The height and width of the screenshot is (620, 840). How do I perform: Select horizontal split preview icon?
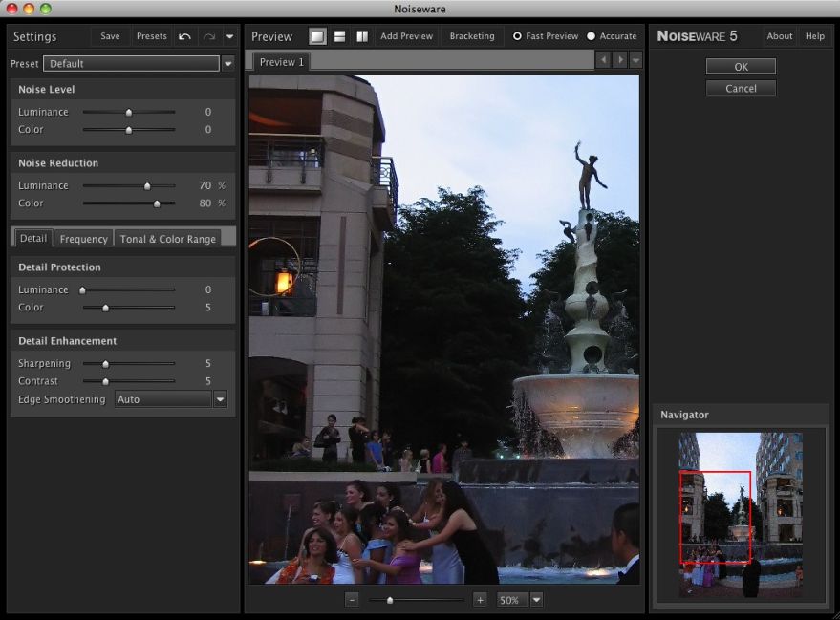coord(339,36)
